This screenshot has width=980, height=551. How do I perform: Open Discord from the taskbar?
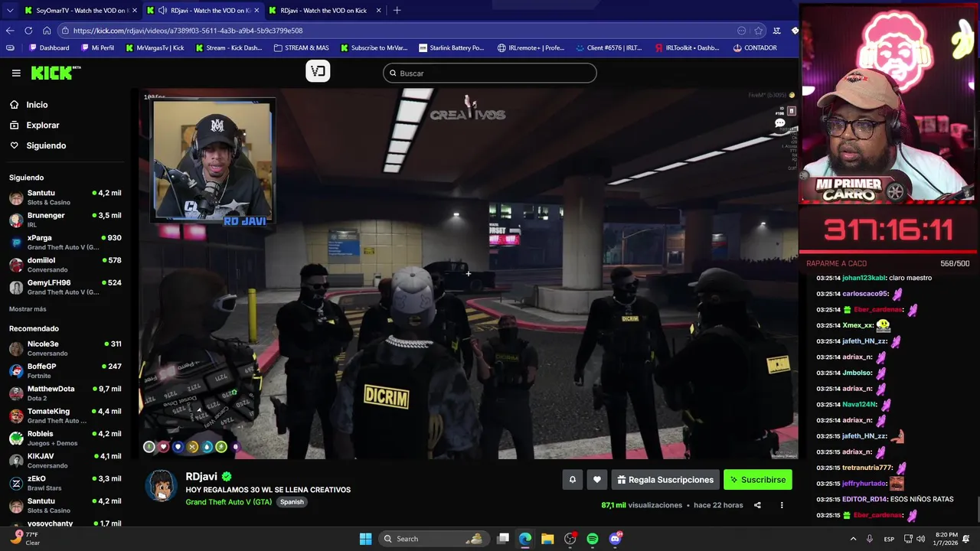(x=615, y=539)
